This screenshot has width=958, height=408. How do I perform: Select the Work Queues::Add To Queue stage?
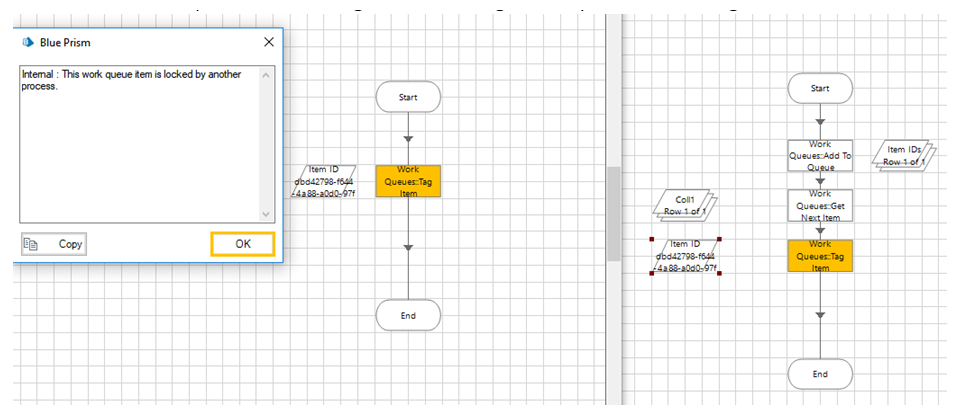point(820,156)
